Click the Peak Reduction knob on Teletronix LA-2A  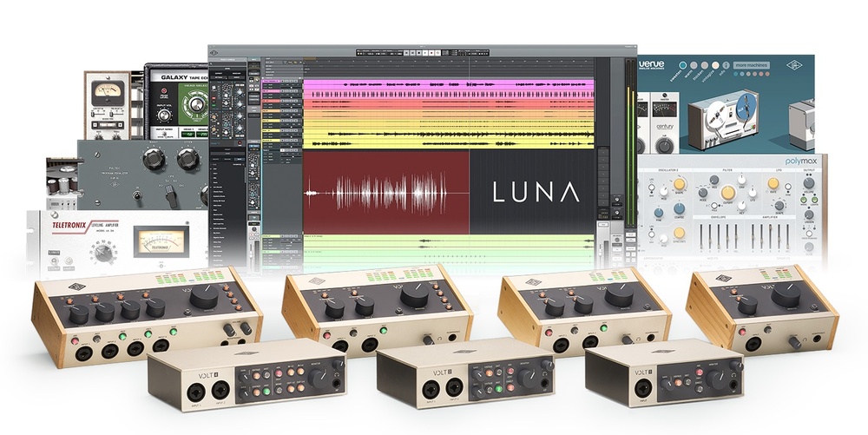tap(104, 254)
